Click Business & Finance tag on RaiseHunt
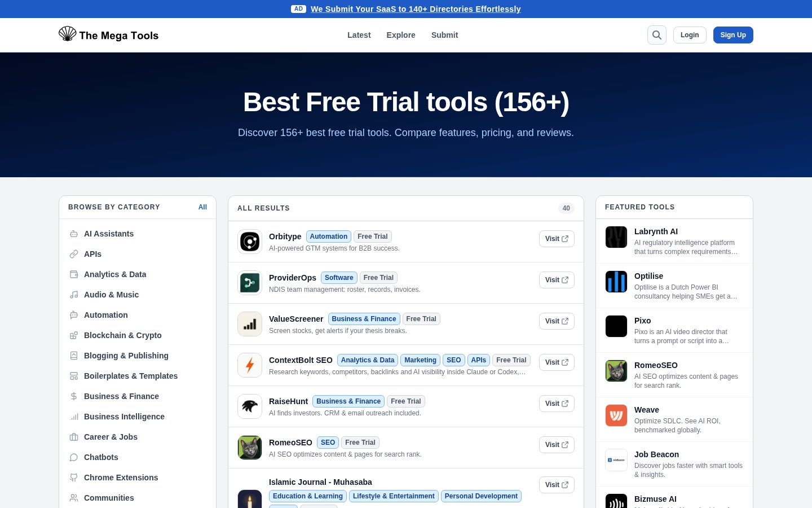Screen dimensions: 812x508 pyautogui.click(x=348, y=401)
